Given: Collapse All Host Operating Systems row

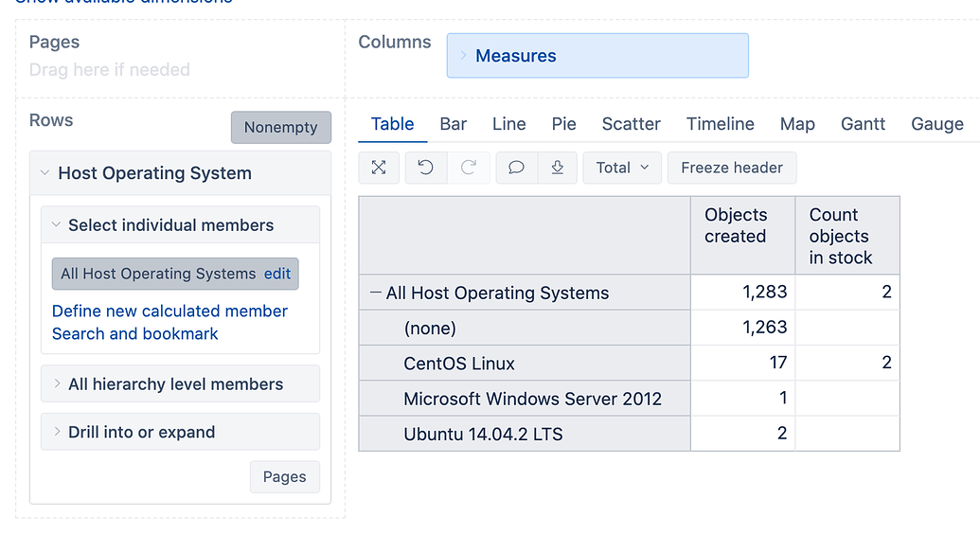Looking at the screenshot, I should [376, 294].
